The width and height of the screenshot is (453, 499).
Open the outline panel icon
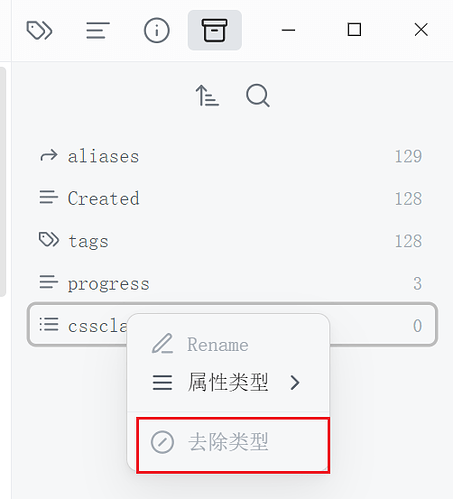tap(98, 30)
